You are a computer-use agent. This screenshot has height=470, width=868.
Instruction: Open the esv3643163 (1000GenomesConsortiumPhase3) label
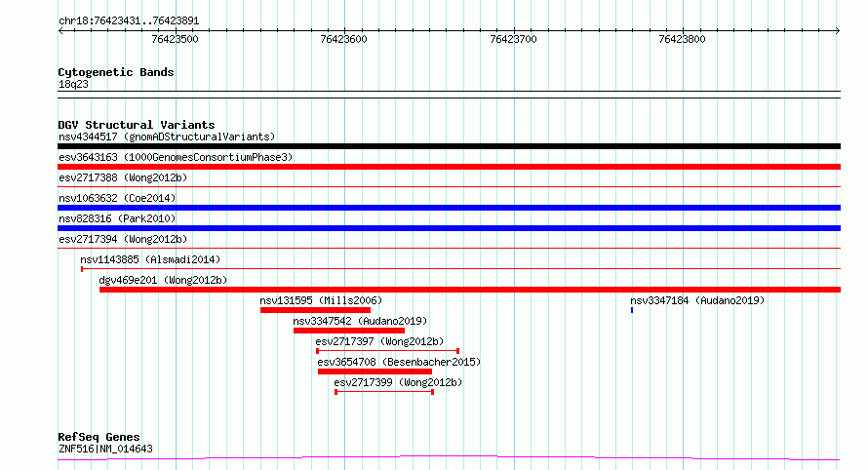176,157
